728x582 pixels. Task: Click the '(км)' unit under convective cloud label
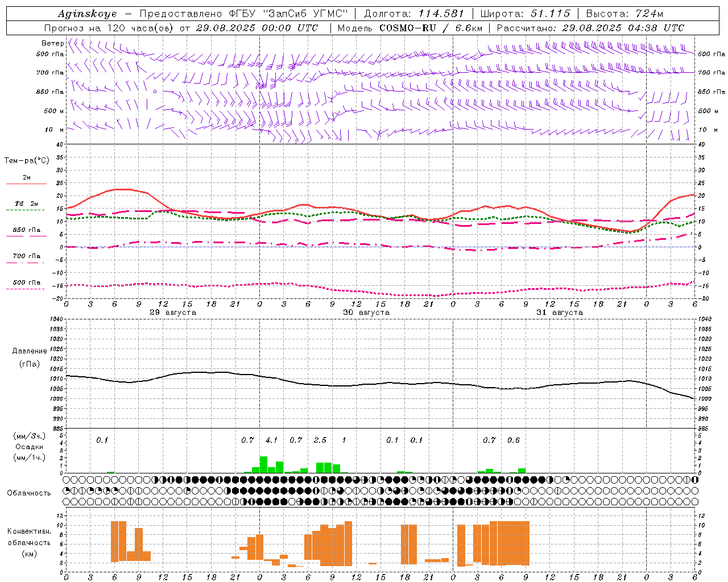29,554
